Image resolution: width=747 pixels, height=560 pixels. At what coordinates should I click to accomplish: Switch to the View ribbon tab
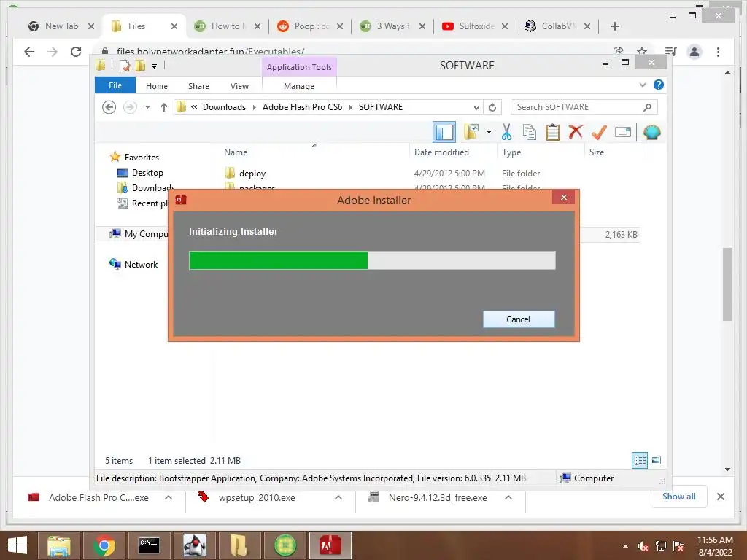(x=239, y=86)
